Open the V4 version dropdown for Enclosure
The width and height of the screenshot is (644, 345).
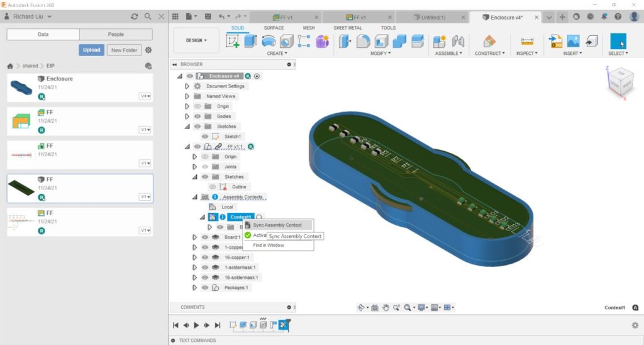click(145, 96)
